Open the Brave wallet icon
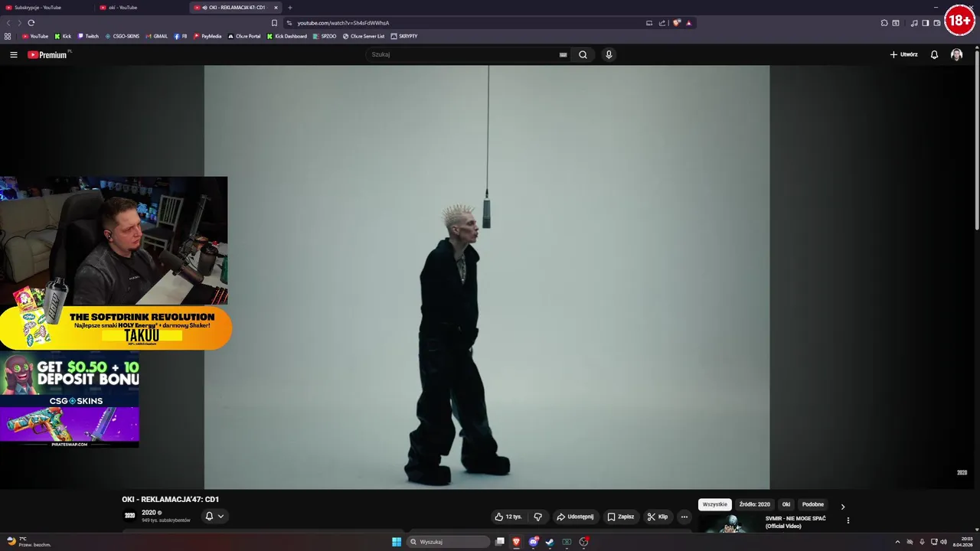 tap(936, 23)
